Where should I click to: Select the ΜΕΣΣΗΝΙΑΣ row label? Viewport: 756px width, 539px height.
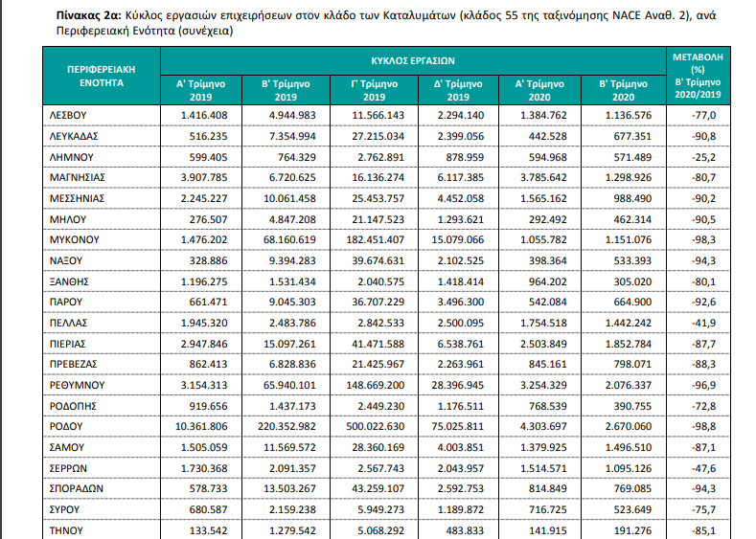tap(77, 198)
